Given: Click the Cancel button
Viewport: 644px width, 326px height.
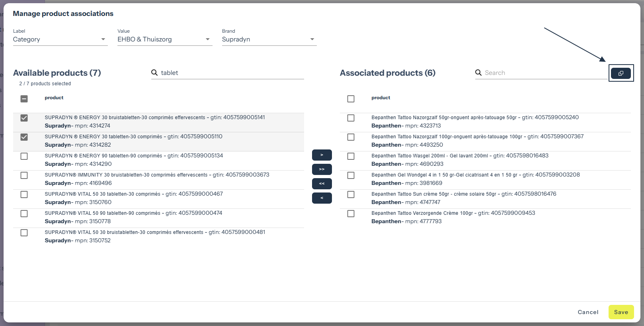Looking at the screenshot, I should (x=588, y=312).
